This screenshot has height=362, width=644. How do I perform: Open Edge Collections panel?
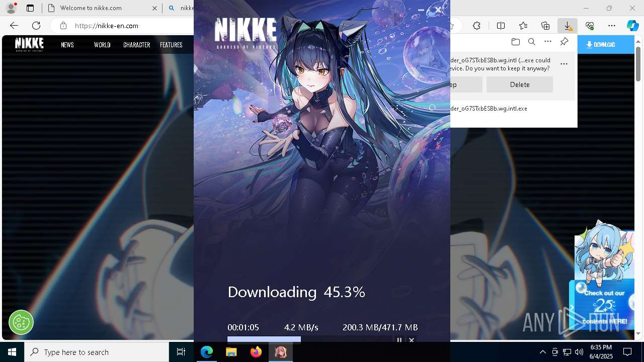point(545,26)
